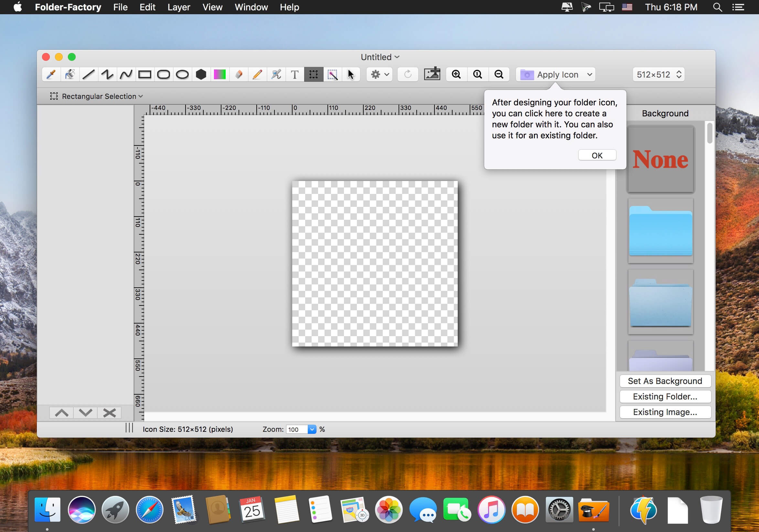759x532 pixels.
Task: Select the Text tool
Action: click(x=294, y=74)
